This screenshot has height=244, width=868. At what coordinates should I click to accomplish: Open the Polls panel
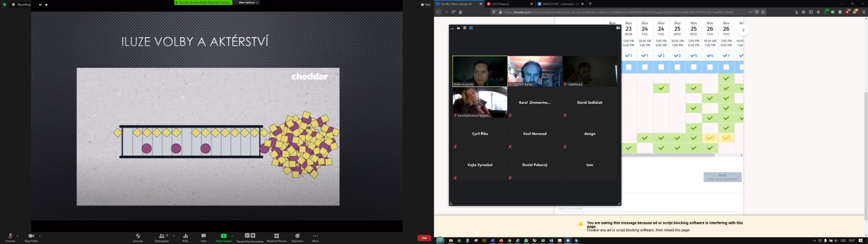click(185, 236)
